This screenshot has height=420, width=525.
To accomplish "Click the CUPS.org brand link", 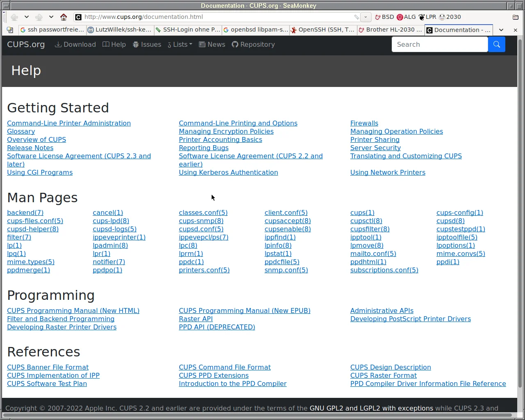I will (x=26, y=44).
